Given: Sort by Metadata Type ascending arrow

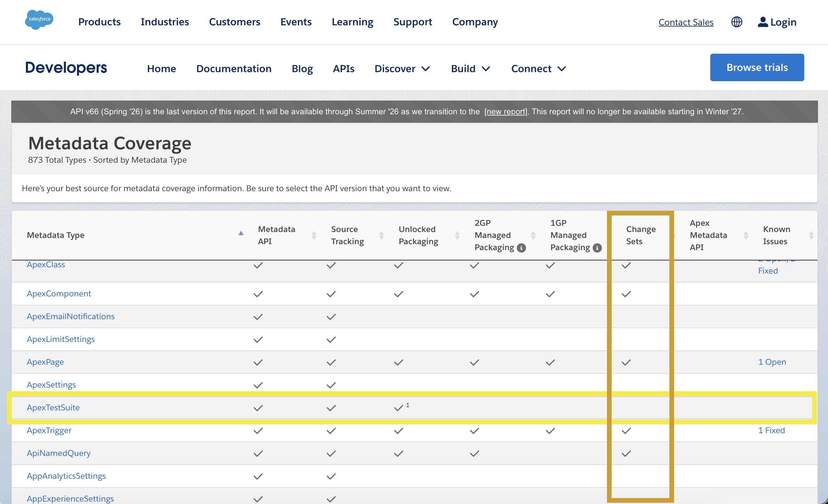Looking at the screenshot, I should point(241,233).
